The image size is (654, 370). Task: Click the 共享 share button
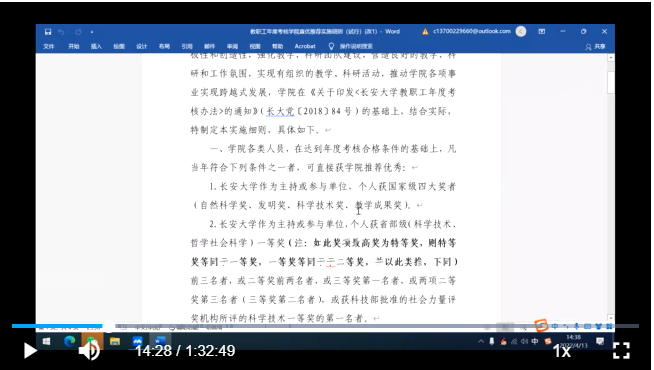595,47
